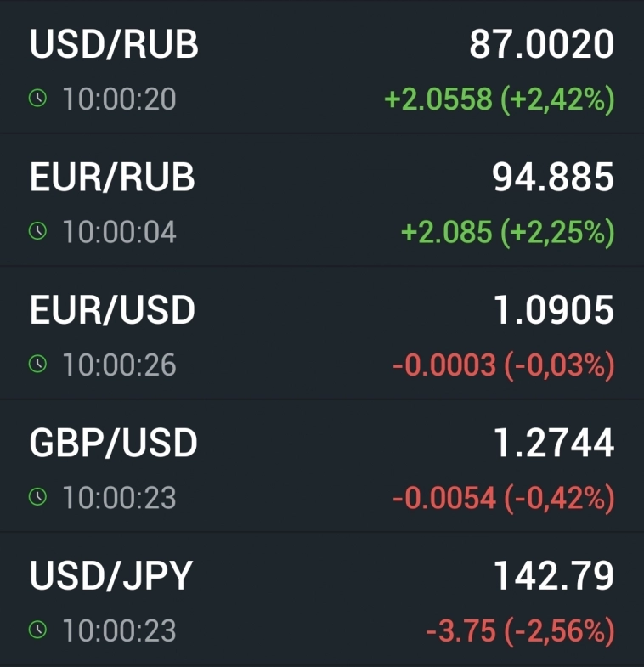
Task: Click the red -3.75 (-2,56%) change
Action: [519, 630]
